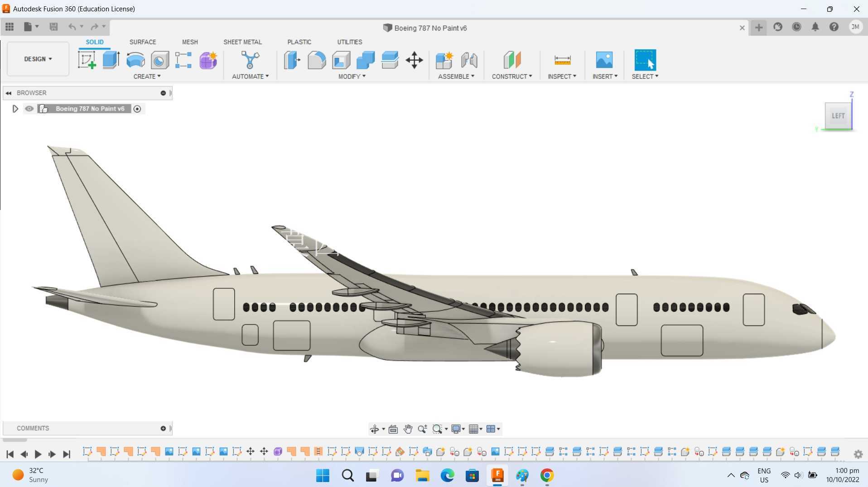Expand the Boeing 787 No Paint v6 node
This screenshot has width=868, height=487.
15,109
